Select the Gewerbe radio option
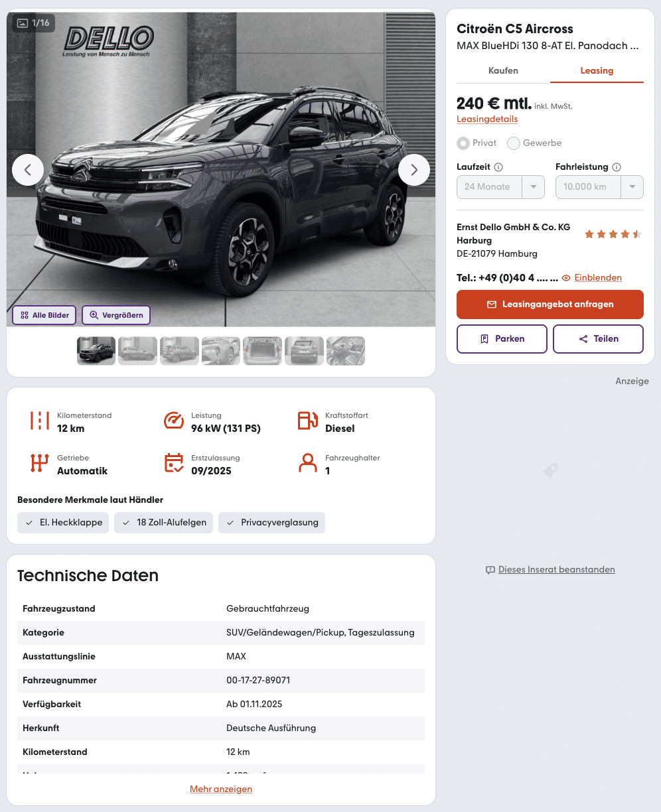This screenshot has height=812, width=661. click(513, 143)
